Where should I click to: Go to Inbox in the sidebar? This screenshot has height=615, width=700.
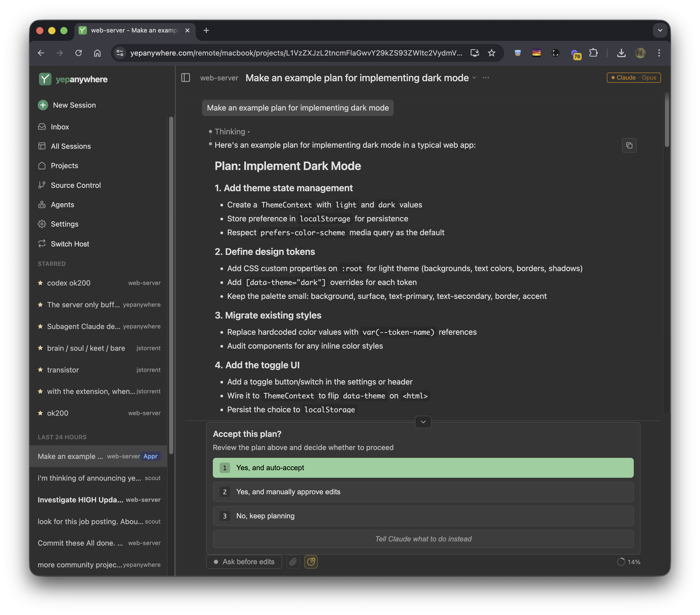tap(60, 127)
